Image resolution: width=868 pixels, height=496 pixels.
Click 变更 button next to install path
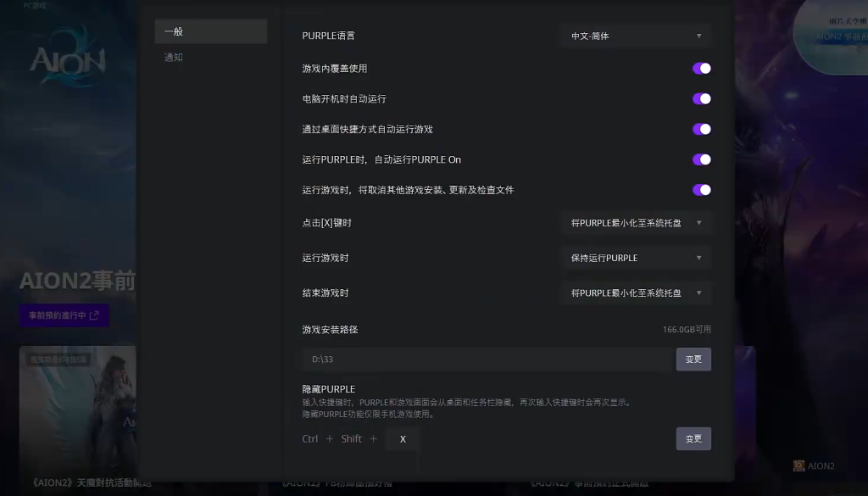(x=693, y=359)
